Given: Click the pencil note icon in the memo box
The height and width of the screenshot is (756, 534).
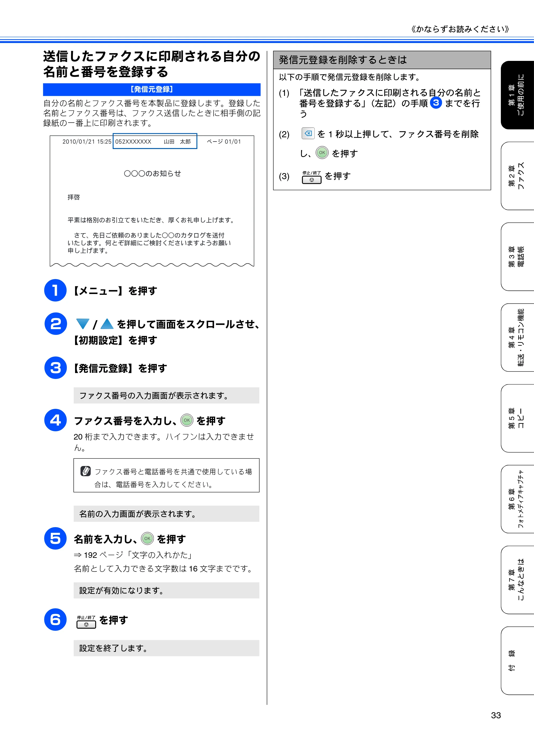Looking at the screenshot, I should [86, 471].
